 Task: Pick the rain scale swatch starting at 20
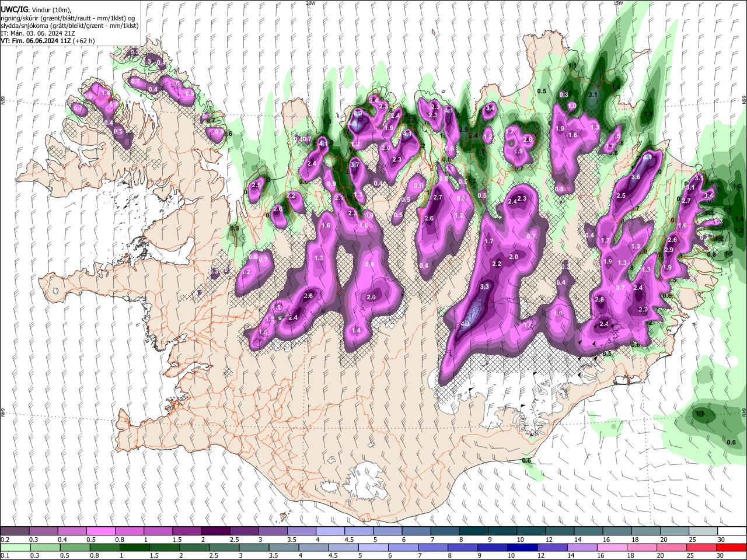(x=672, y=547)
